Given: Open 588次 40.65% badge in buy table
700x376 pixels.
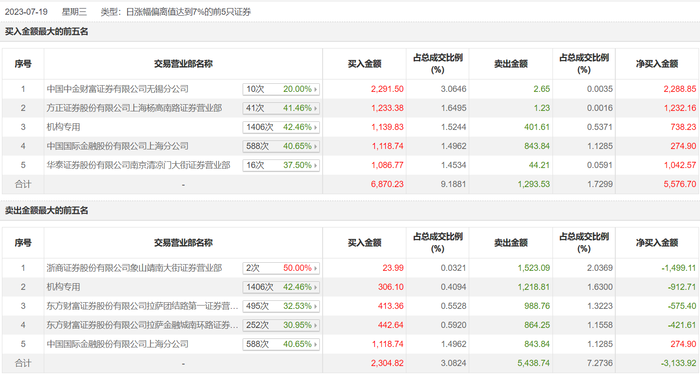Looking at the screenshot, I should click(281, 146).
